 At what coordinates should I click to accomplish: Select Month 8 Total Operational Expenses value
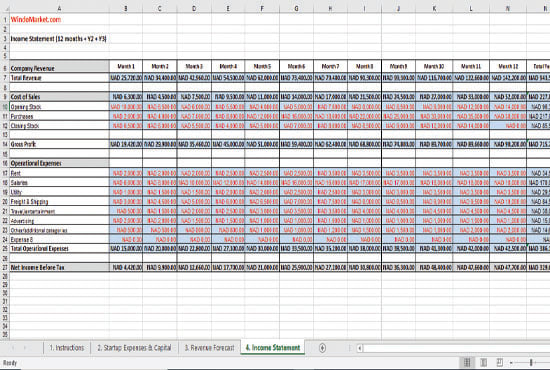(364, 249)
